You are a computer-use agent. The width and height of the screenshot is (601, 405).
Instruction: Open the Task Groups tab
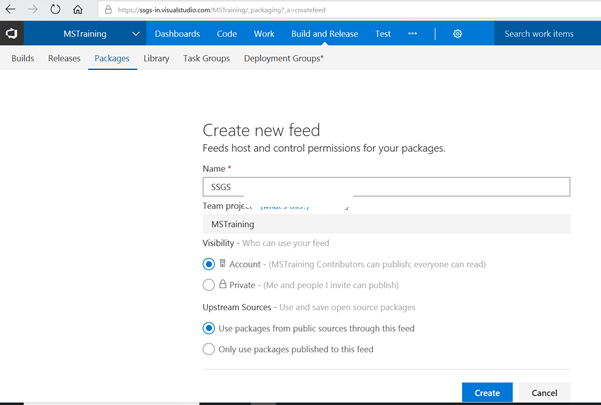pos(206,58)
